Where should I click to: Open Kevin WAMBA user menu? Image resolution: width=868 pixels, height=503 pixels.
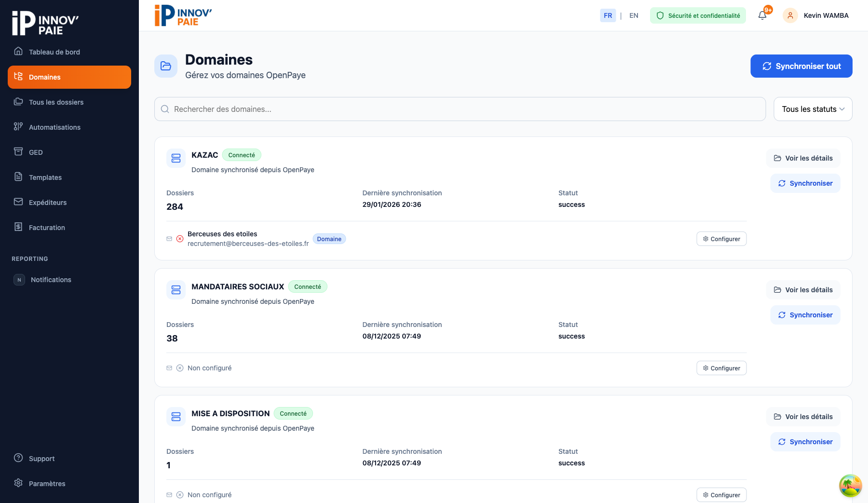[x=826, y=15]
